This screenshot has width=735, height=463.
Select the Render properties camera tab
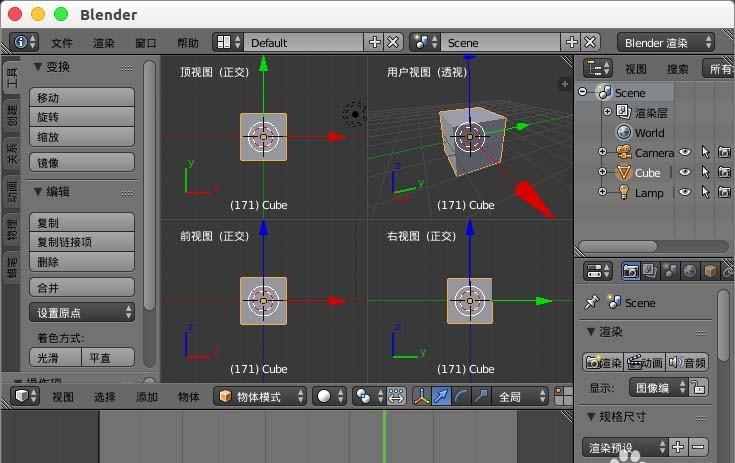(x=630, y=271)
